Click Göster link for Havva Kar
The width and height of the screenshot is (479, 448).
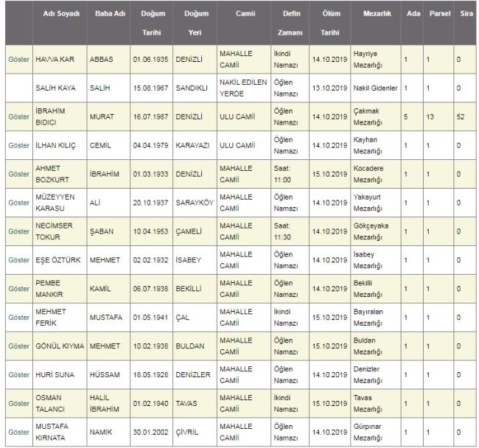tap(18, 58)
